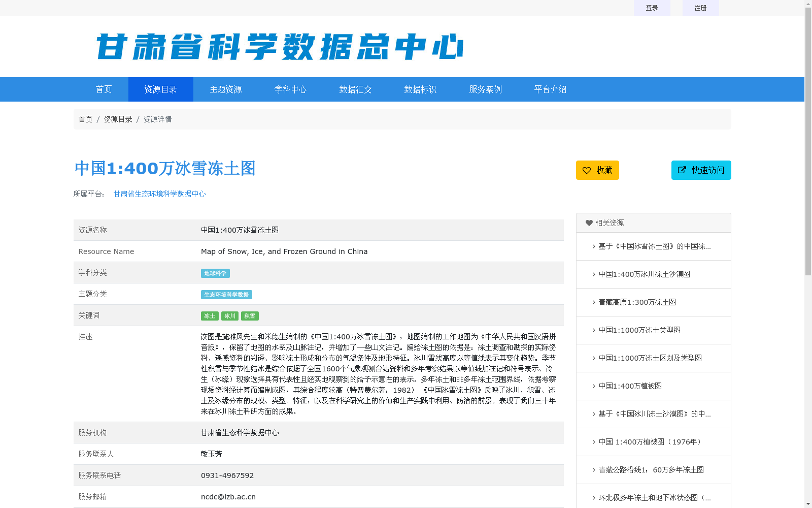Open the 资源目录 navigation tab
The height and width of the screenshot is (508, 812).
coord(161,89)
